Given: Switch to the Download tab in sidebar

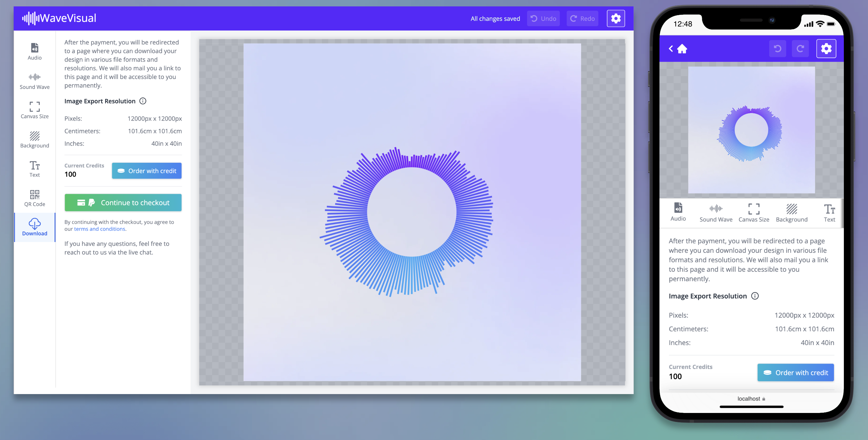Looking at the screenshot, I should [34, 227].
